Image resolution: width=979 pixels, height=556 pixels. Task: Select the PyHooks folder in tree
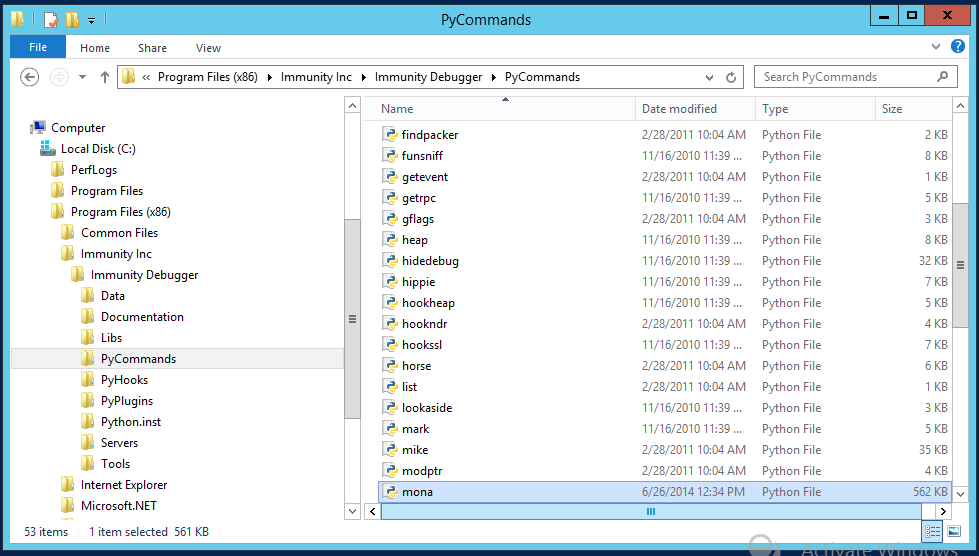tap(124, 379)
